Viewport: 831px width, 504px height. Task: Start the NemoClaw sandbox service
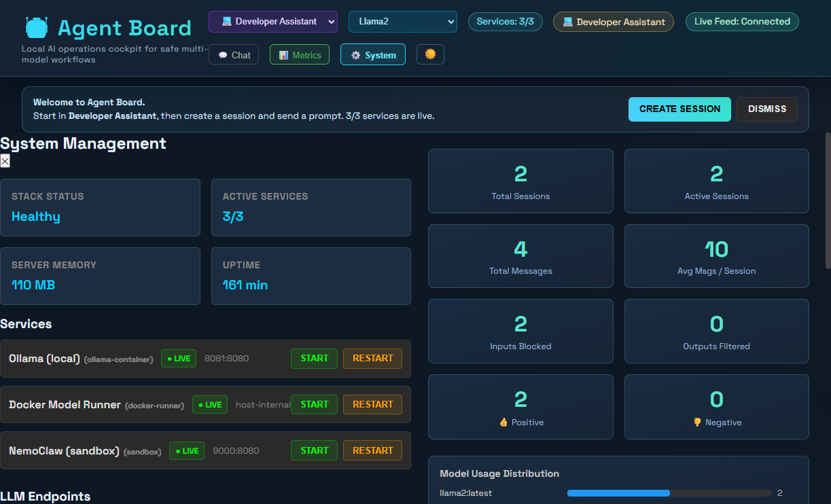tap(314, 450)
